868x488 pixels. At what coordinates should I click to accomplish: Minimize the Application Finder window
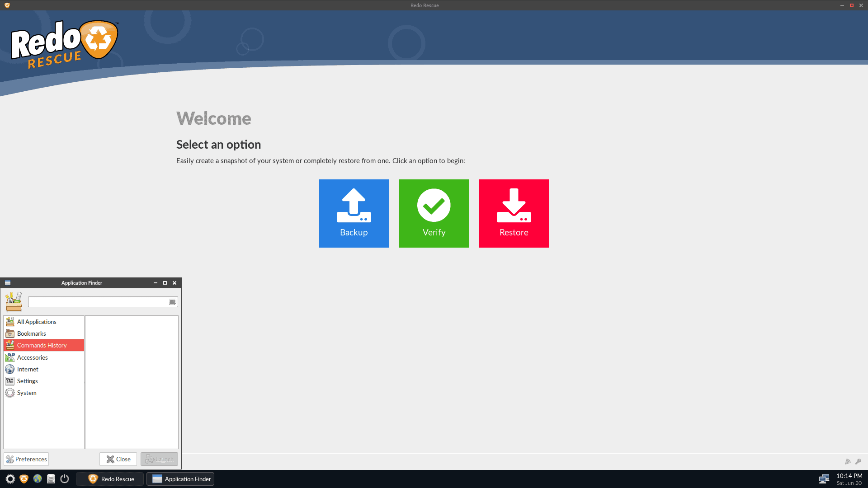click(156, 283)
